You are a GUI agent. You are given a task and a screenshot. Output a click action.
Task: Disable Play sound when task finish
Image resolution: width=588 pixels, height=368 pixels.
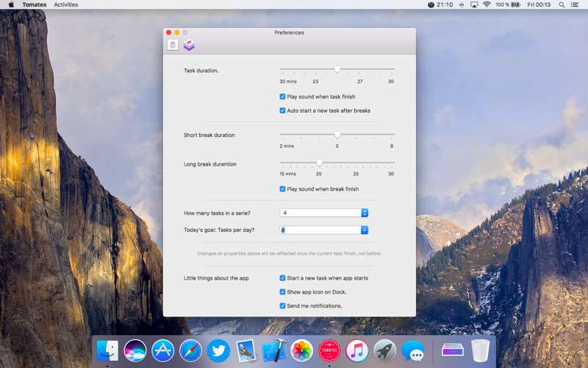(283, 96)
